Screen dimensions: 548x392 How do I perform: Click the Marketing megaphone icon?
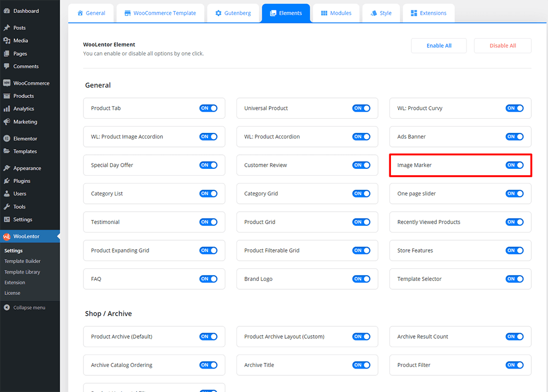[x=7, y=122]
